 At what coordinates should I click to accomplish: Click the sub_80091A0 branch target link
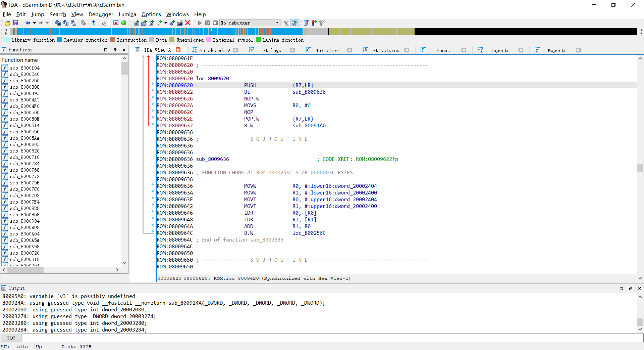pos(309,126)
